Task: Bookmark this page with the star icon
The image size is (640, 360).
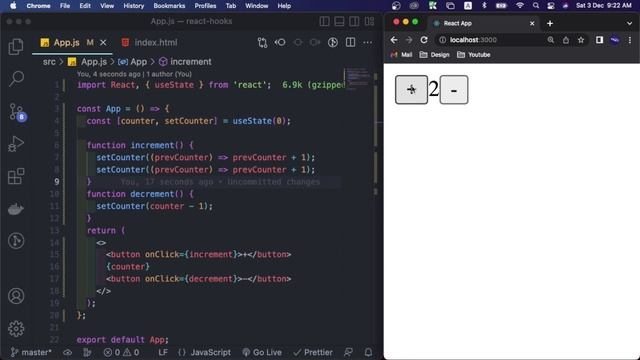Action: 581,40
